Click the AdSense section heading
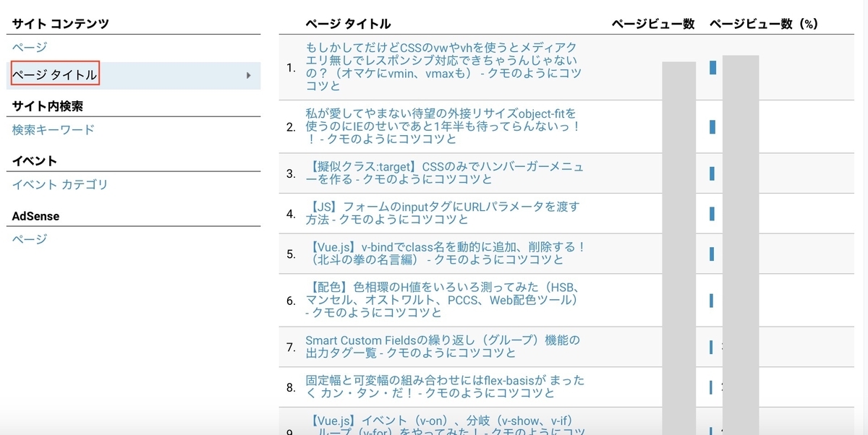This screenshot has width=868, height=435. click(x=36, y=216)
